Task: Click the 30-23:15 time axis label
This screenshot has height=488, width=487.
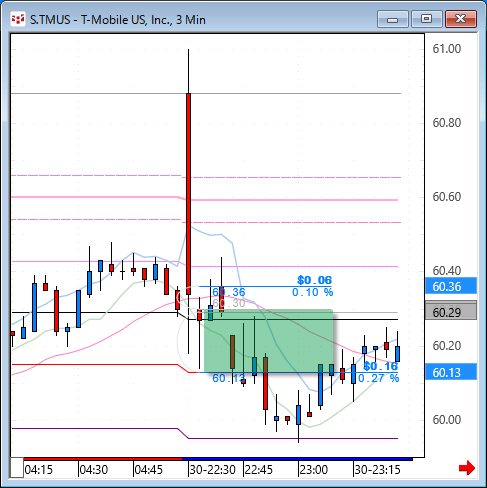Action: 377,470
